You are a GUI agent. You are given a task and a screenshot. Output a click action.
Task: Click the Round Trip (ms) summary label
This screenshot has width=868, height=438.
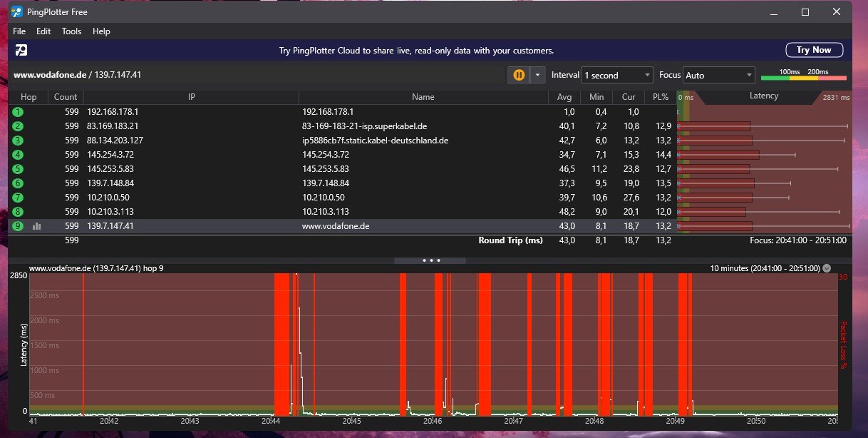[x=510, y=240]
